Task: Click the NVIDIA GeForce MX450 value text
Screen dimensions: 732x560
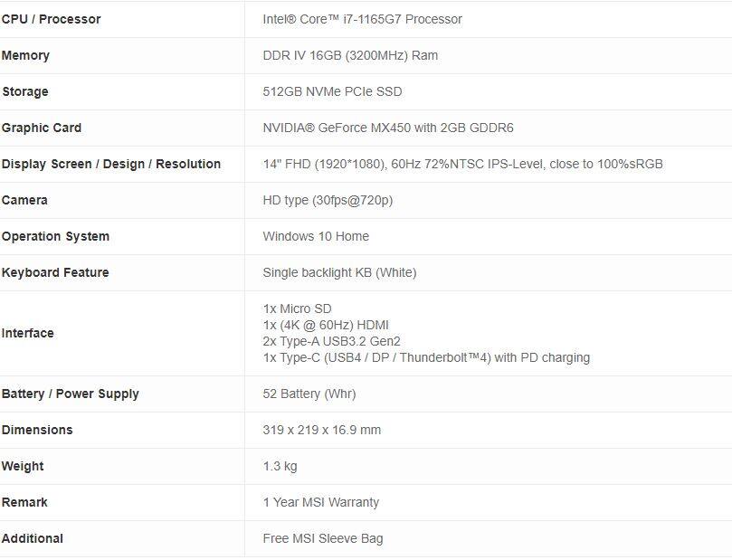Action: click(387, 128)
